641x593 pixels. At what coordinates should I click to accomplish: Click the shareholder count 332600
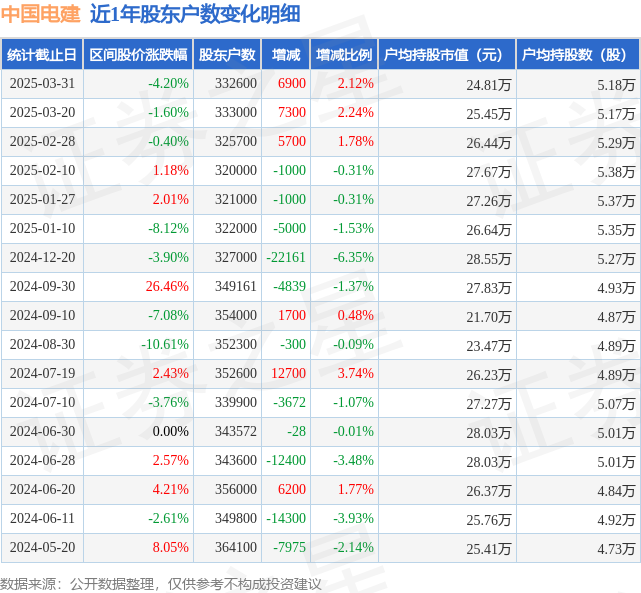tap(236, 83)
